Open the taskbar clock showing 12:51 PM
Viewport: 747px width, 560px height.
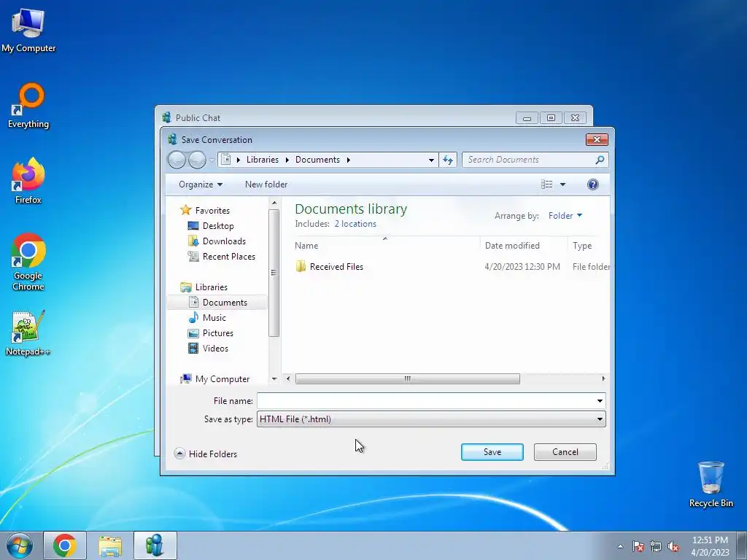click(x=710, y=545)
